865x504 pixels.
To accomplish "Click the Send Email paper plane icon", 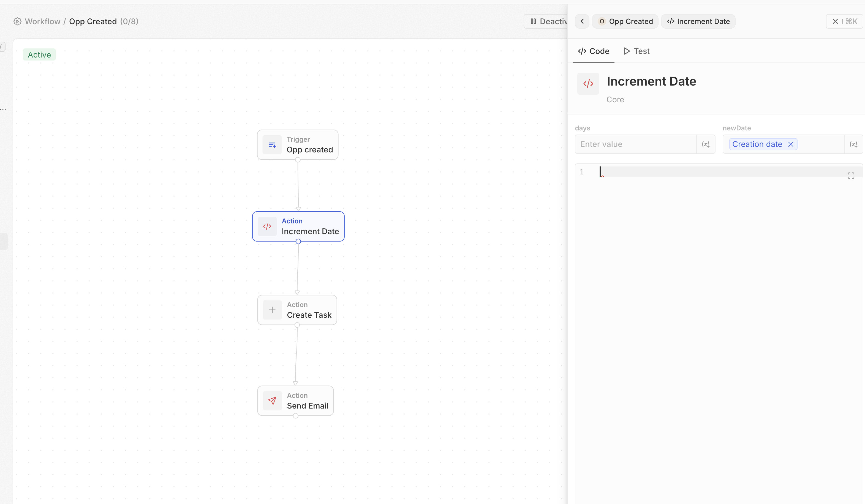I will (272, 401).
